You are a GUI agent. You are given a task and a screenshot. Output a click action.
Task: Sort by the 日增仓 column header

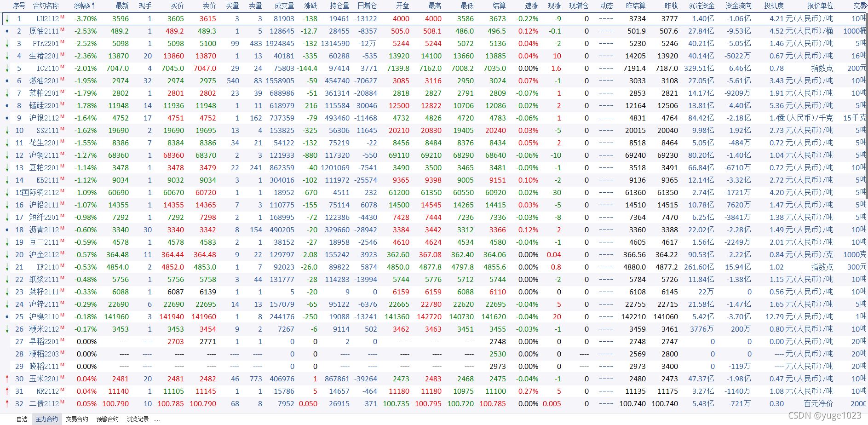[x=367, y=6]
